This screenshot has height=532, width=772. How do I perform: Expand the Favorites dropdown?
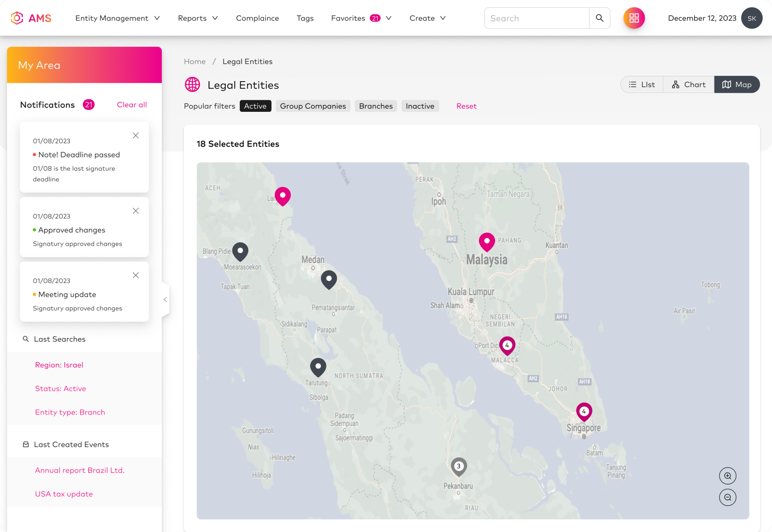[362, 18]
